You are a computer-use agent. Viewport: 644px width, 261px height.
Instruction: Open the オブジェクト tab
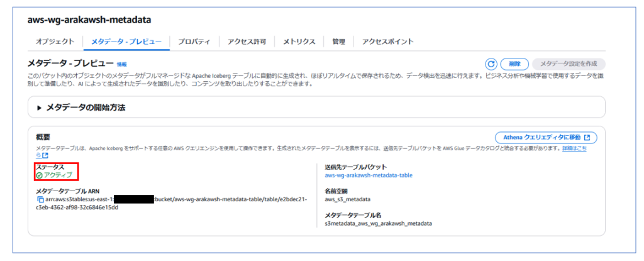coord(55,42)
